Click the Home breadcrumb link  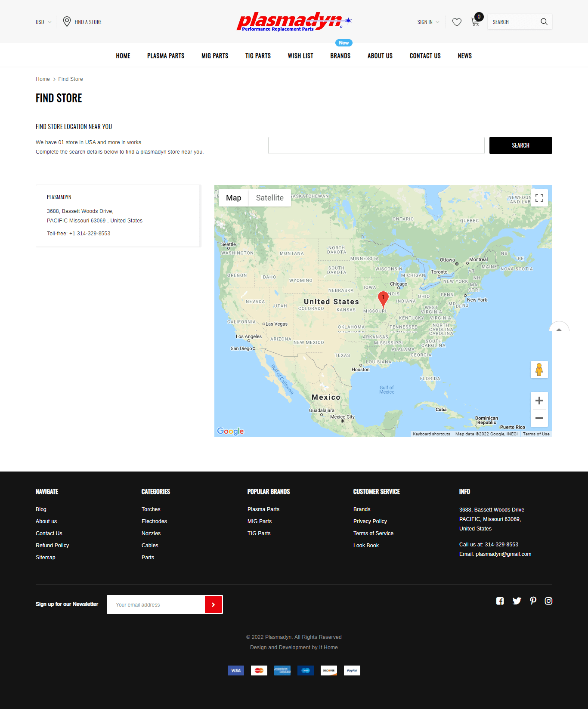43,79
